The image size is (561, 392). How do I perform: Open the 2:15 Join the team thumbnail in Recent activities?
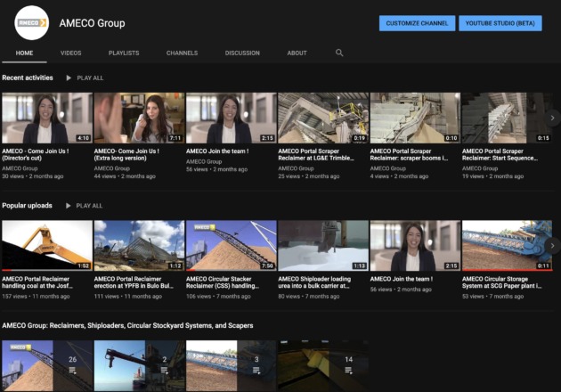coord(232,118)
